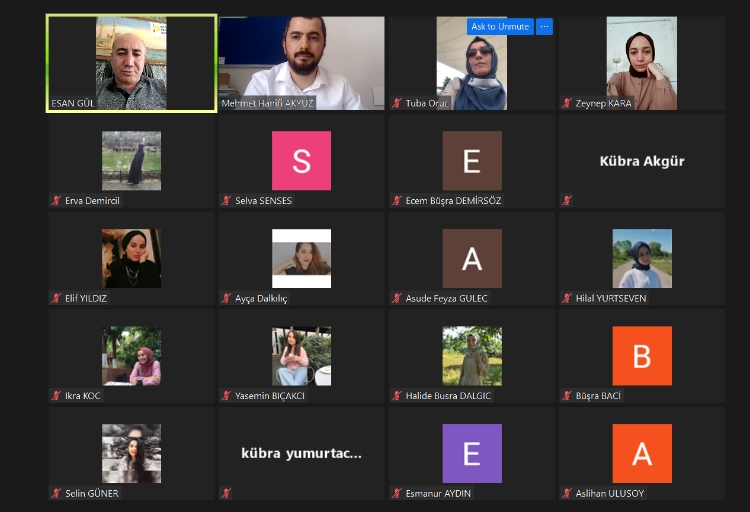This screenshot has width=750, height=512.
Task: Click the ESAN GÜL active speaker video
Action: pyautogui.click(x=131, y=62)
